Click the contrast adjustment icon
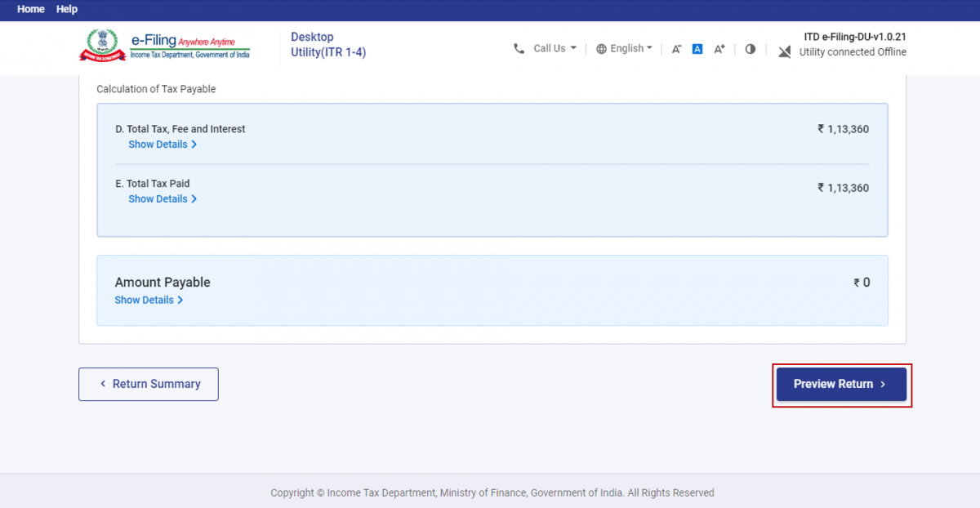 click(750, 49)
